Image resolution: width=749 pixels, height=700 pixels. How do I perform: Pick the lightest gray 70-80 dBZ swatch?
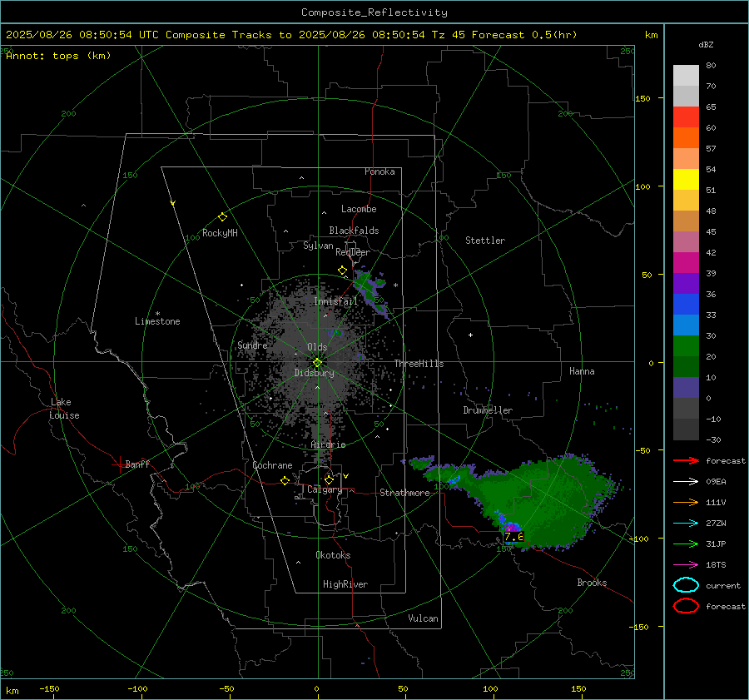pyautogui.click(x=686, y=76)
